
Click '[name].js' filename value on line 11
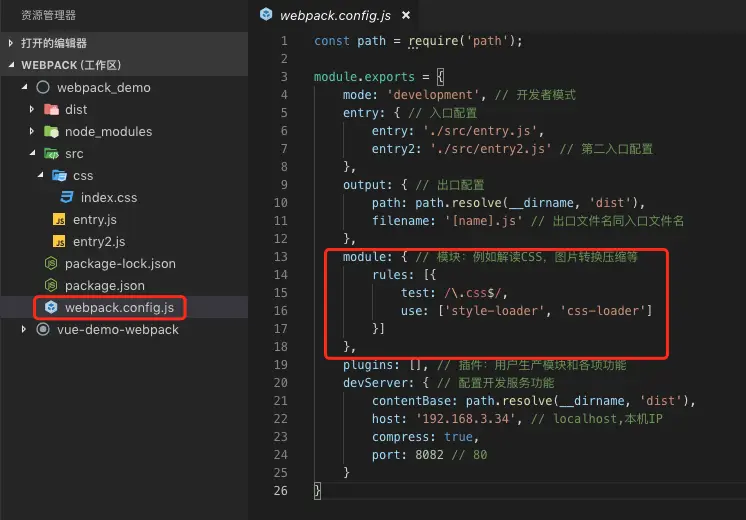[x=483, y=221]
